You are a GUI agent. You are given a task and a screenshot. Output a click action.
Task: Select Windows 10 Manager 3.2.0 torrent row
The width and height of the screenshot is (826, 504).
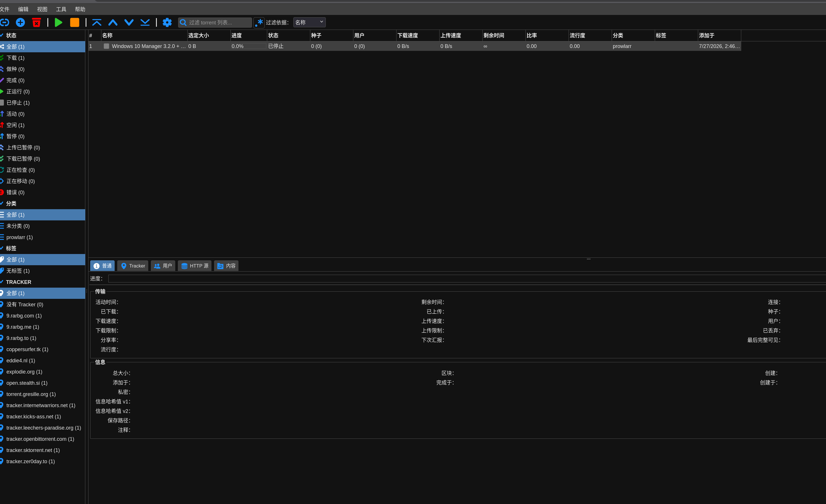415,46
